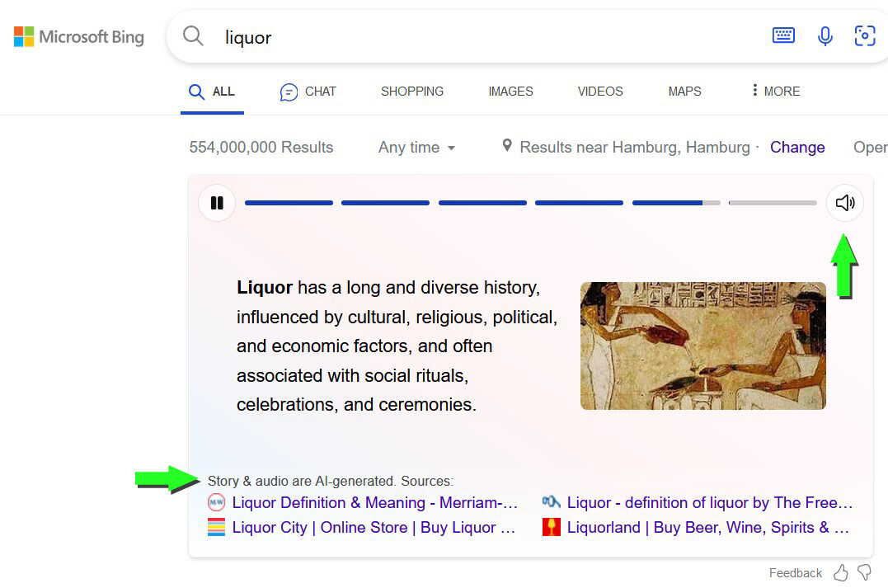888x588 pixels.
Task: Open the MAPS tab
Action: point(684,92)
